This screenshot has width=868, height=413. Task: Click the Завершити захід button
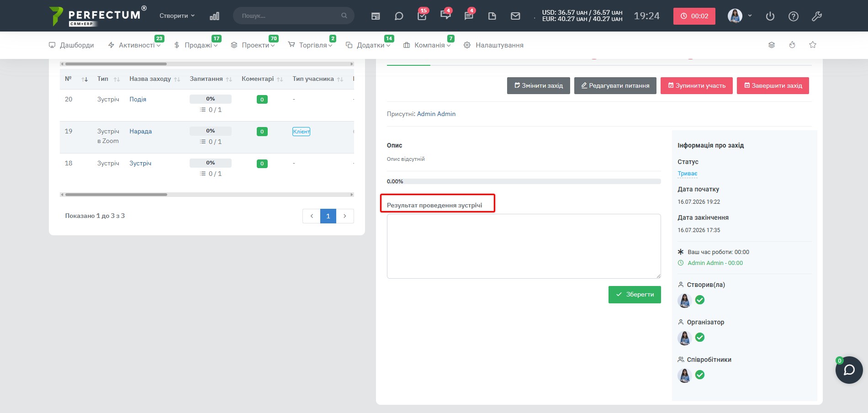[x=773, y=85]
